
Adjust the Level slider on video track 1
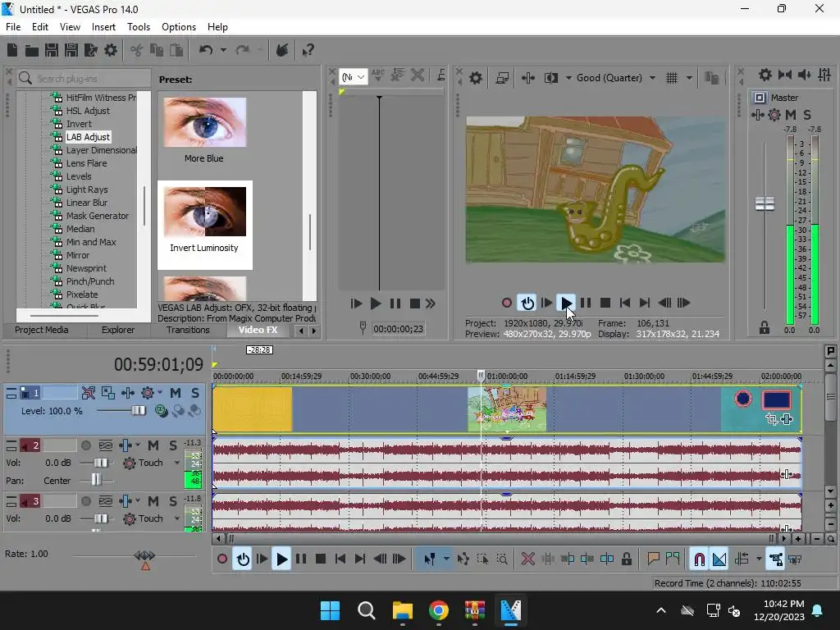click(x=138, y=411)
